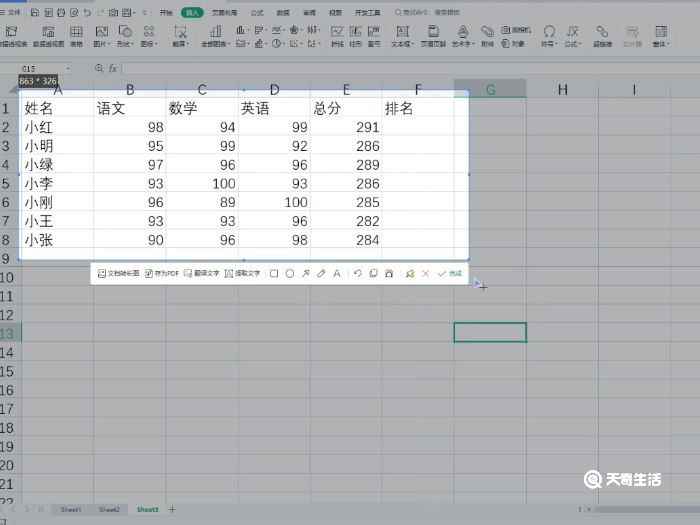Select the active Sheet3 tab
Screen dimensions: 700x525
147,509
